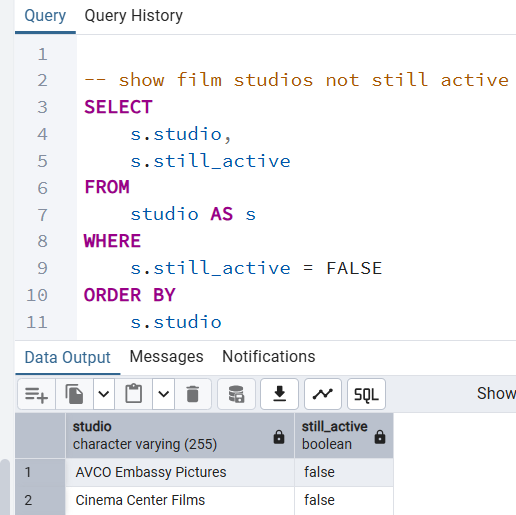Select row number 2 header
Screen dimensions: 516x515
[x=40, y=500]
